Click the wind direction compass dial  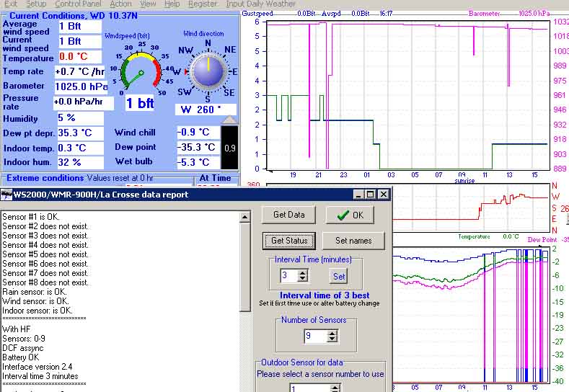(x=208, y=71)
